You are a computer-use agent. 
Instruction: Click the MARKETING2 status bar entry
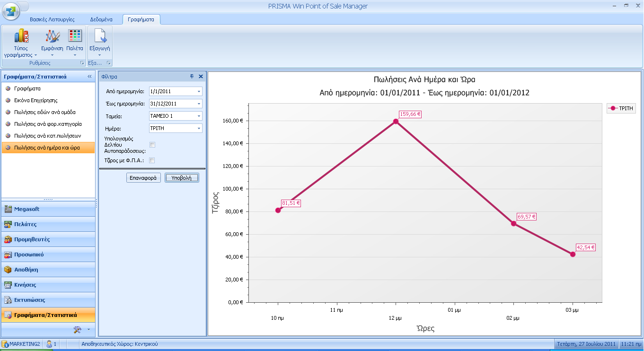[x=22, y=344]
